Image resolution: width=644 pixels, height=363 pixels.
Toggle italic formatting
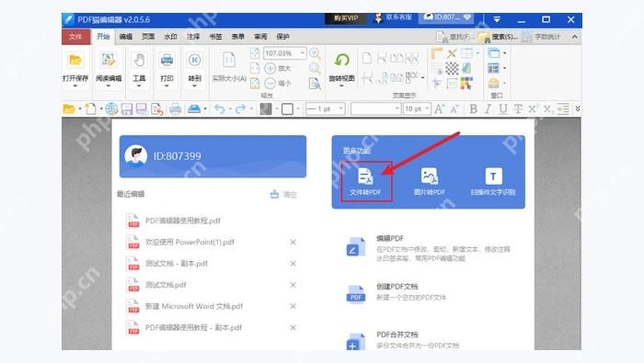(488, 108)
